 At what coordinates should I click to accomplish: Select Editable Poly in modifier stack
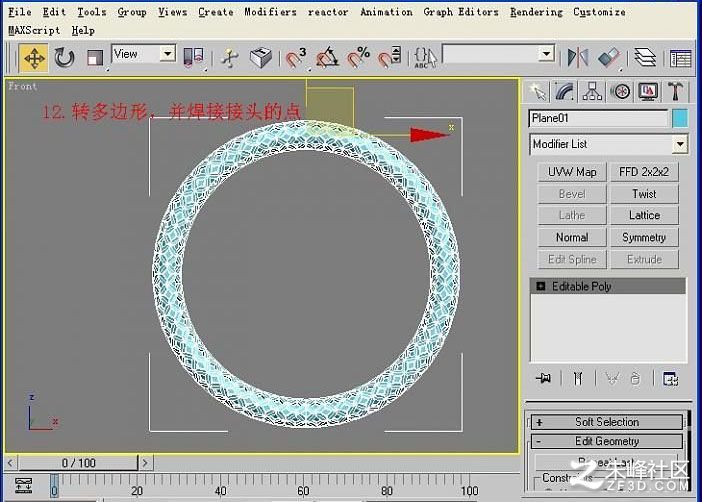point(581,286)
